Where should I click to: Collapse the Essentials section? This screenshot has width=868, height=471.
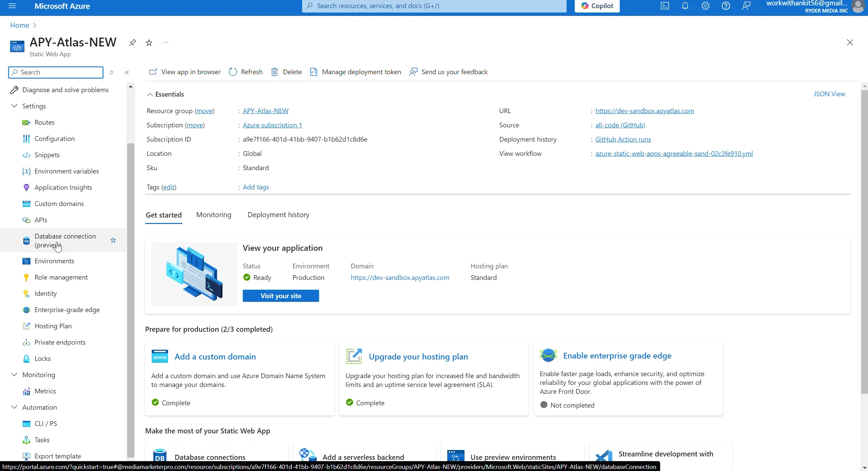pos(150,94)
